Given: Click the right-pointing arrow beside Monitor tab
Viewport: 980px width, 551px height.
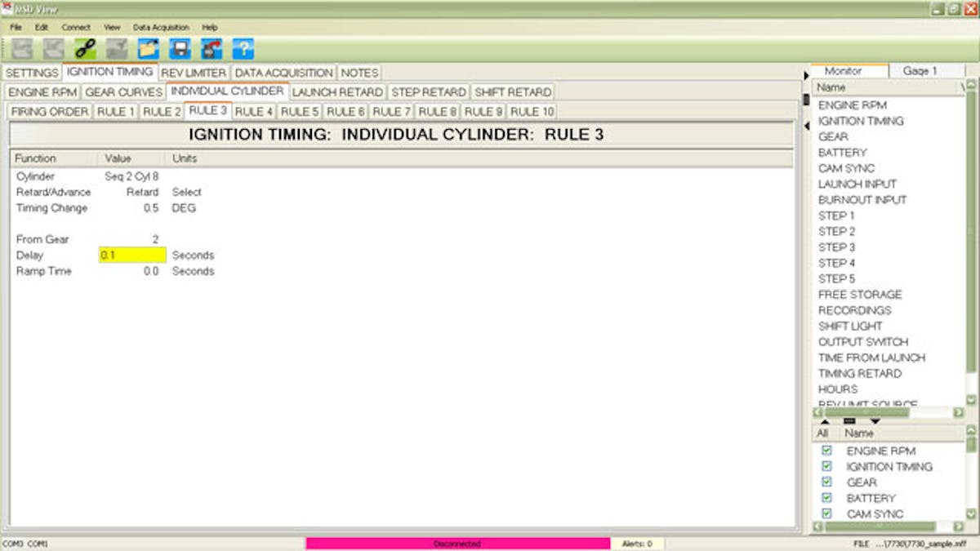Looking at the screenshot, I should click(806, 75).
